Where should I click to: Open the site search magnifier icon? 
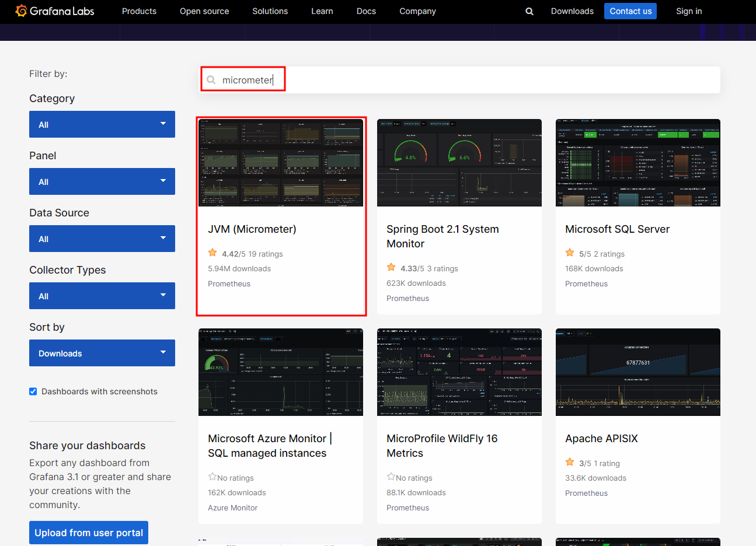pyautogui.click(x=529, y=11)
